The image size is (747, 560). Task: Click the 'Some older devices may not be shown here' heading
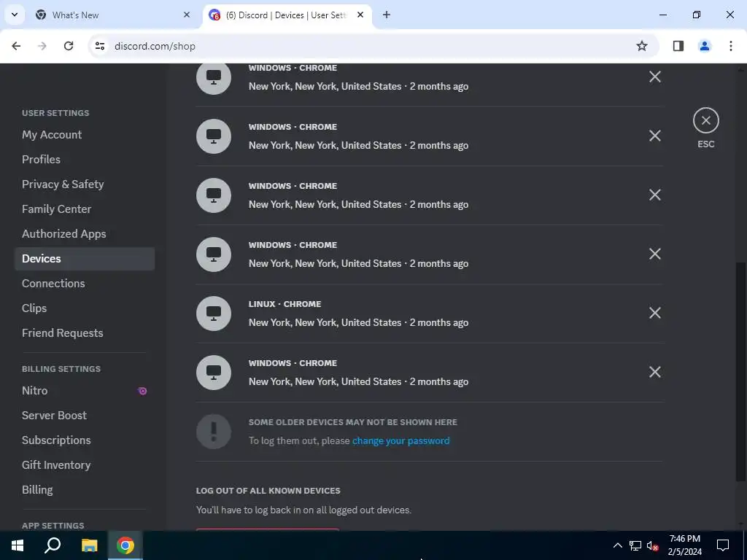coord(352,422)
